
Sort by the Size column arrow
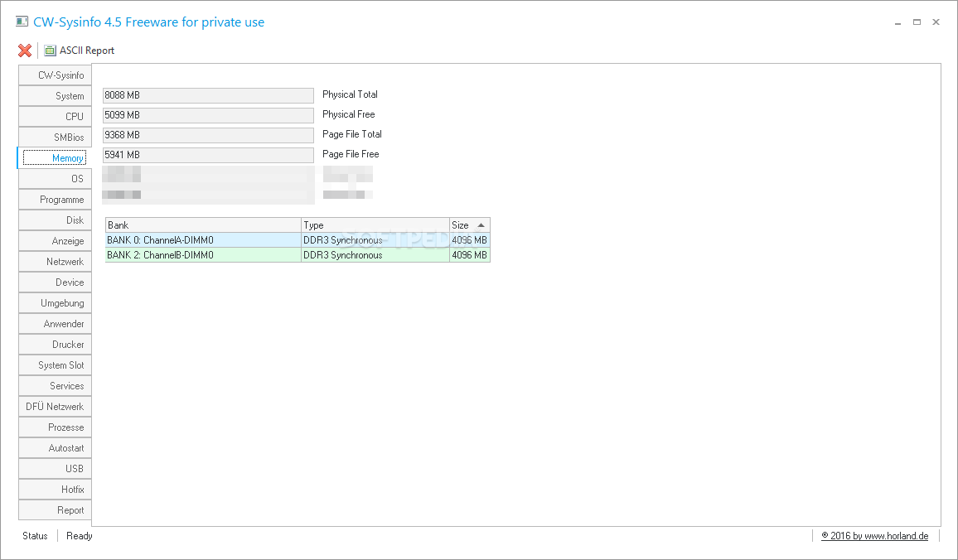click(x=481, y=225)
